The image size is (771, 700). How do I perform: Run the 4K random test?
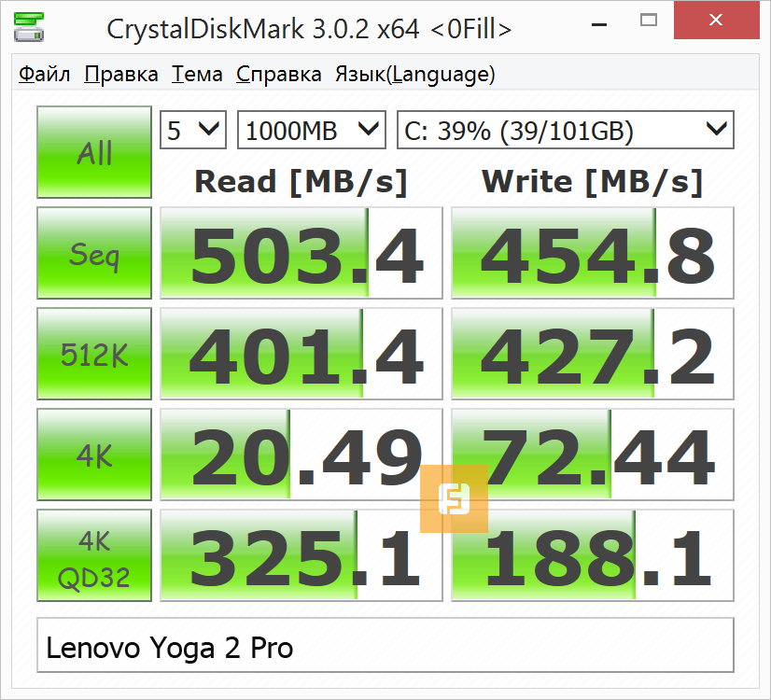tap(94, 455)
